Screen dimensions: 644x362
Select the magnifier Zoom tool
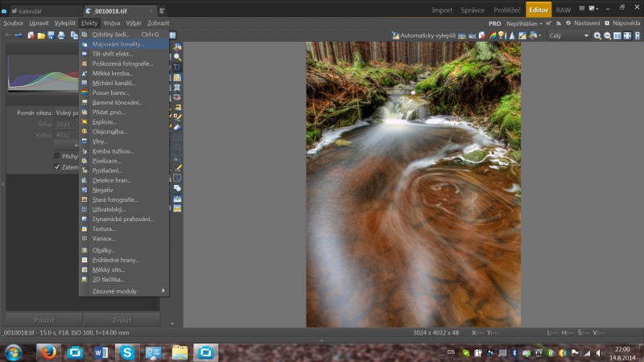pos(177,57)
